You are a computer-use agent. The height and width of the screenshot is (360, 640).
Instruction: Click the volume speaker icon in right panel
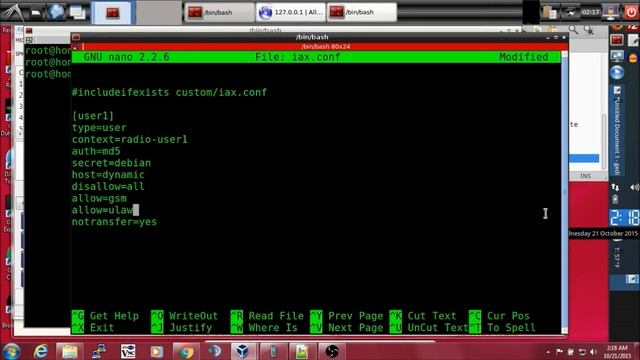point(634,187)
